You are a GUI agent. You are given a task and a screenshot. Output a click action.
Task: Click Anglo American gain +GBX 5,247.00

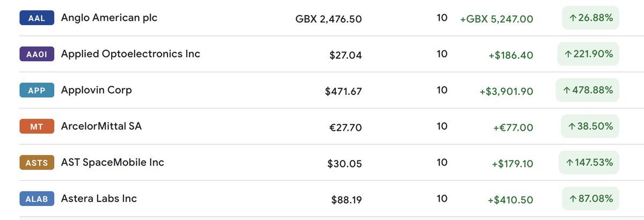[496, 19]
